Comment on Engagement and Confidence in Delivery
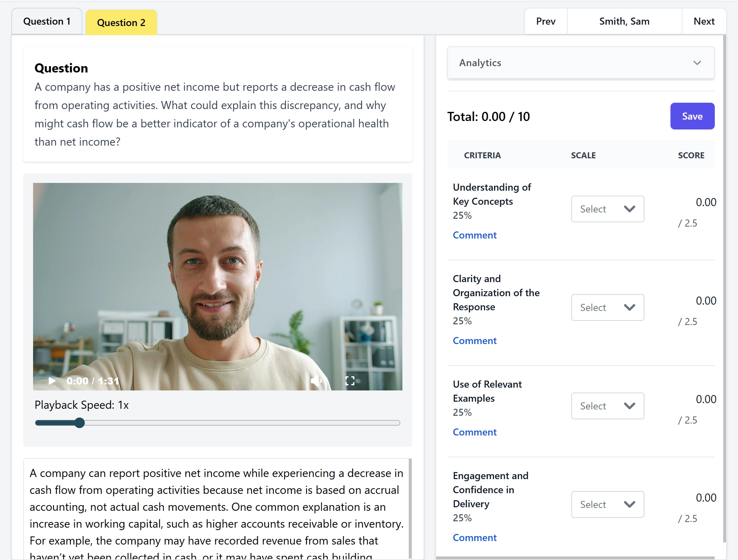 click(x=475, y=537)
